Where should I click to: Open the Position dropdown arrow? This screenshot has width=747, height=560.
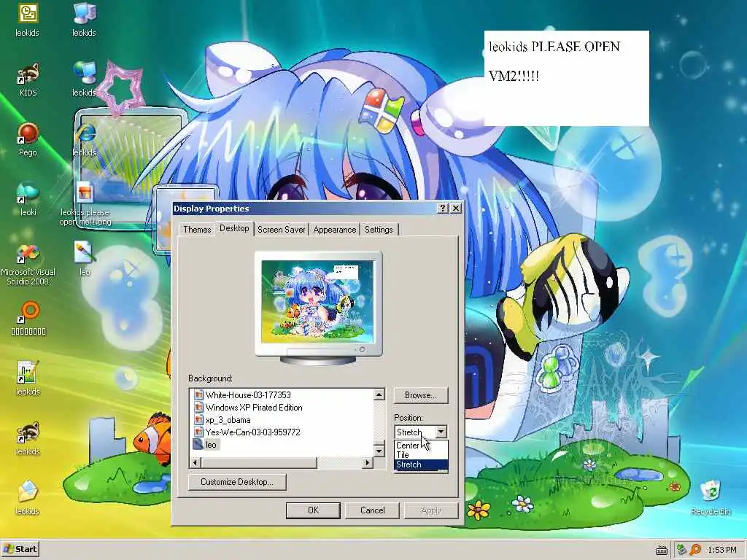[441, 432]
